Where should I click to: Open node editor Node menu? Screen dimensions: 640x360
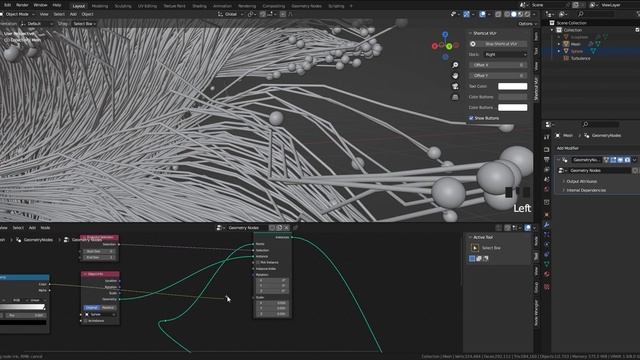(x=45, y=228)
